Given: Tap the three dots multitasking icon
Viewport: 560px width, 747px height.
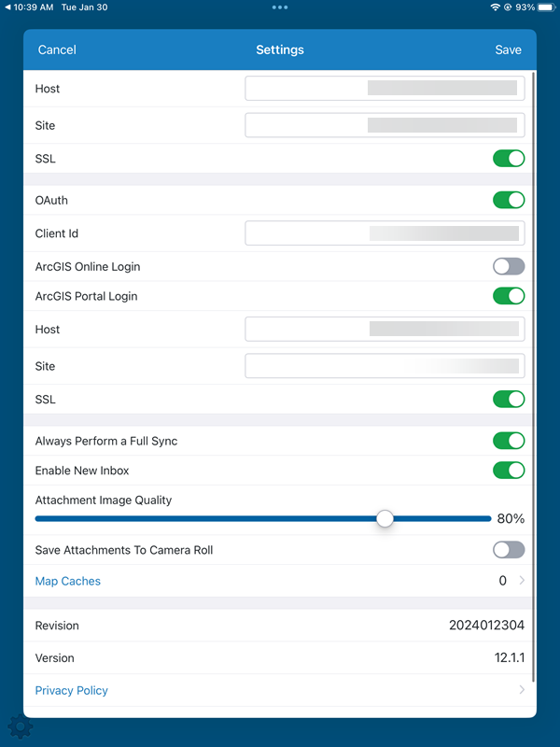Looking at the screenshot, I should coord(280,7).
